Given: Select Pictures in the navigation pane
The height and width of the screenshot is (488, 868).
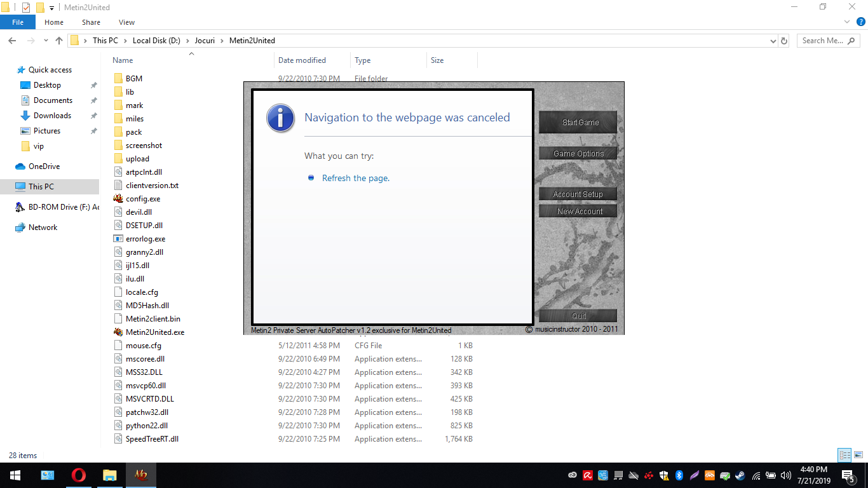Looking at the screenshot, I should (47, 131).
